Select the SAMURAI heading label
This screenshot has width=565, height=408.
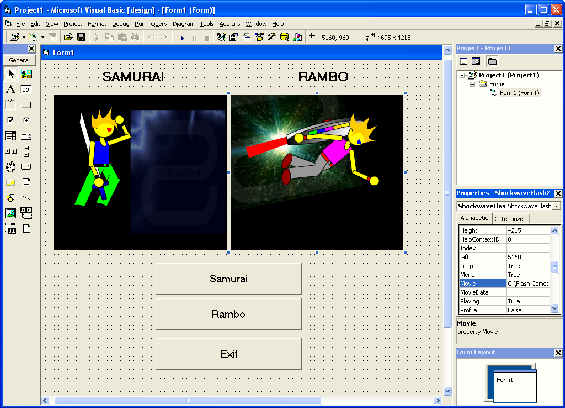tap(134, 76)
